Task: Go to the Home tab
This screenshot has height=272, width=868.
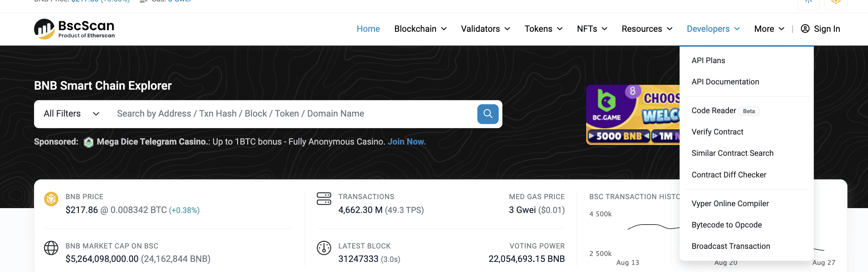Action: tap(368, 29)
